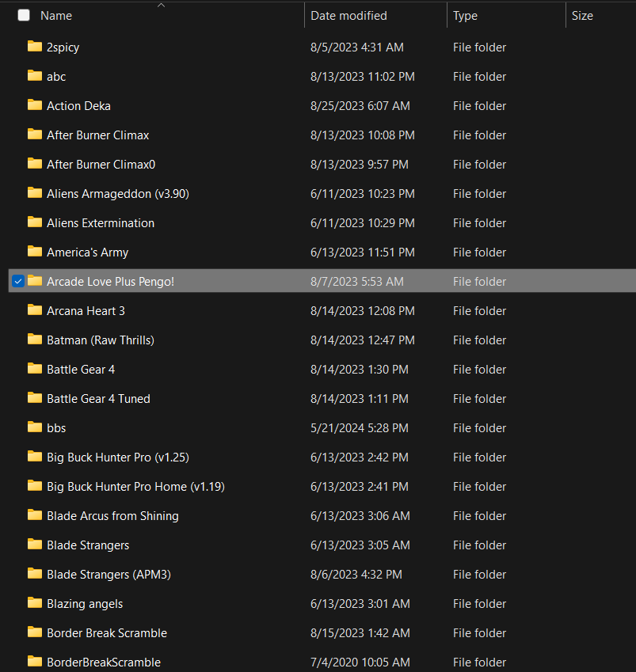The height and width of the screenshot is (672, 636).
Task: Click the 2spicy folder icon
Action: 35,46
